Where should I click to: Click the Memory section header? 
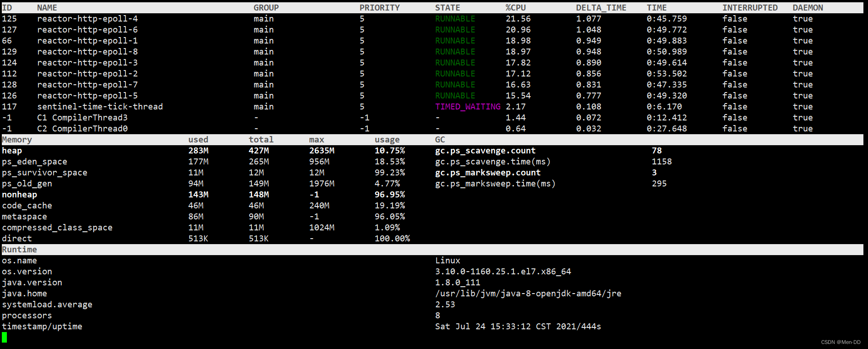17,140
